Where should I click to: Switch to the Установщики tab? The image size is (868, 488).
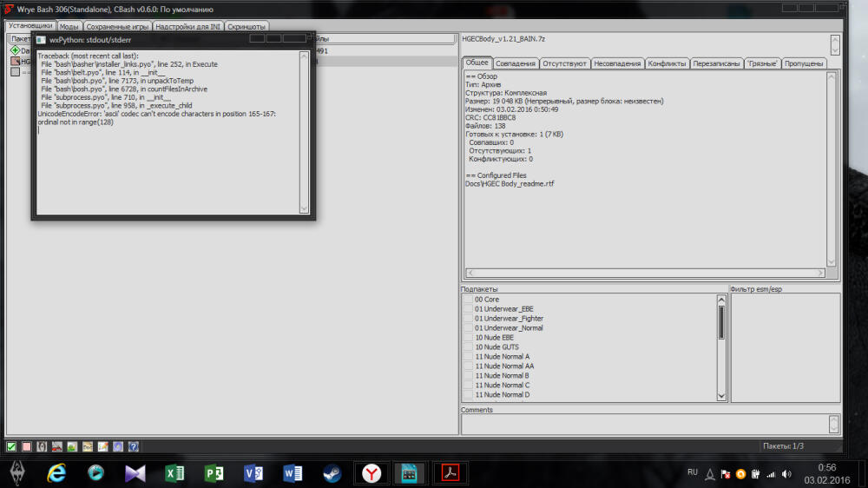click(30, 25)
